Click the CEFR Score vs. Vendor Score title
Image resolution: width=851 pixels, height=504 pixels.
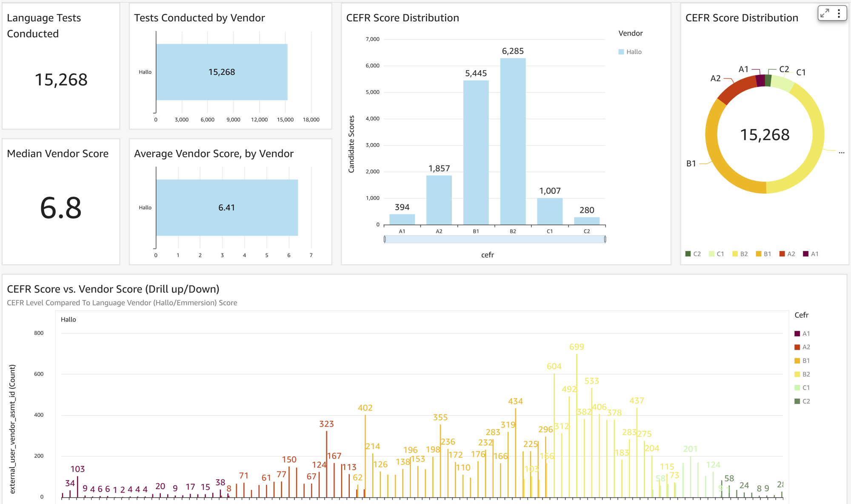click(x=113, y=289)
